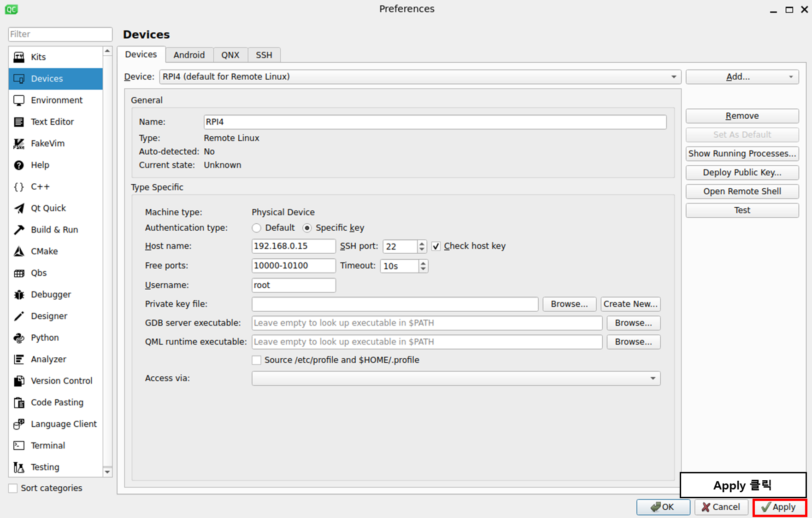812x518 pixels.
Task: Toggle the Check host key checkbox
Action: pyautogui.click(x=436, y=246)
